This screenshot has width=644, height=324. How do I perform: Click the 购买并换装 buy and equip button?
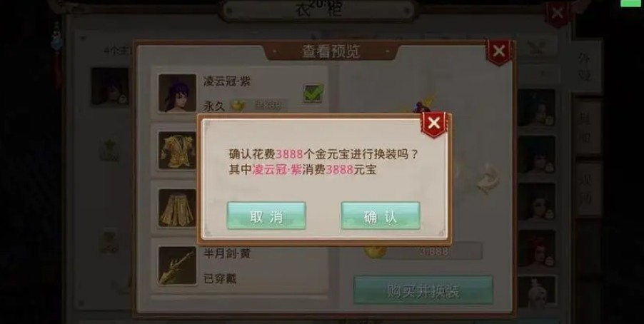pos(423,290)
